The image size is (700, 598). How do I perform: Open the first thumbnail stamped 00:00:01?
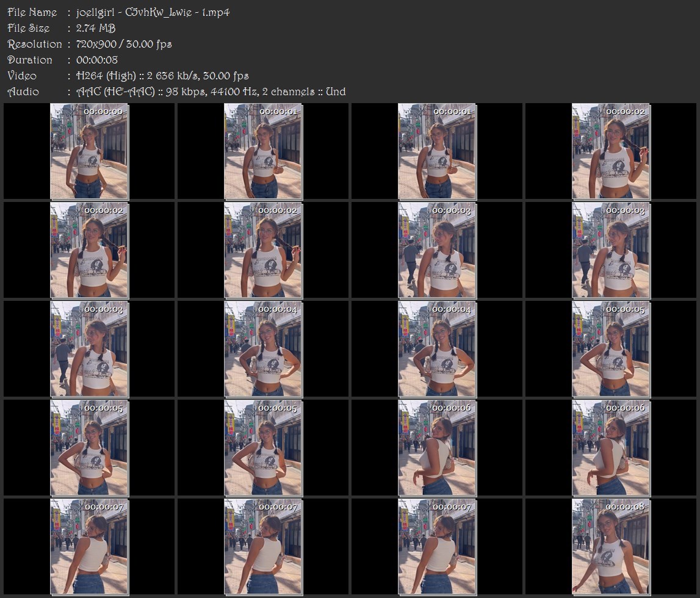tap(263, 151)
